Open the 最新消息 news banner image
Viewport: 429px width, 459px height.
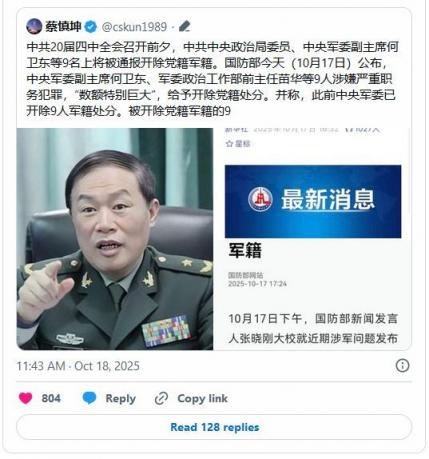tap(313, 201)
